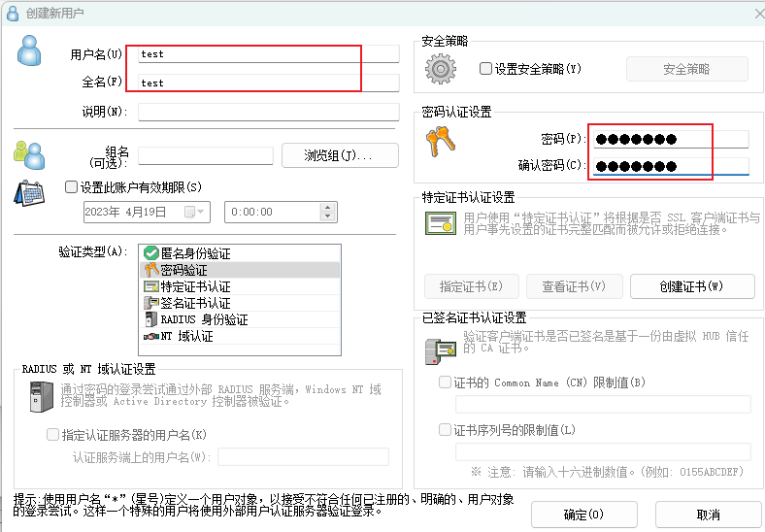The width and height of the screenshot is (765, 532).
Task: Choose NT 域认证 list item
Action: point(186,336)
